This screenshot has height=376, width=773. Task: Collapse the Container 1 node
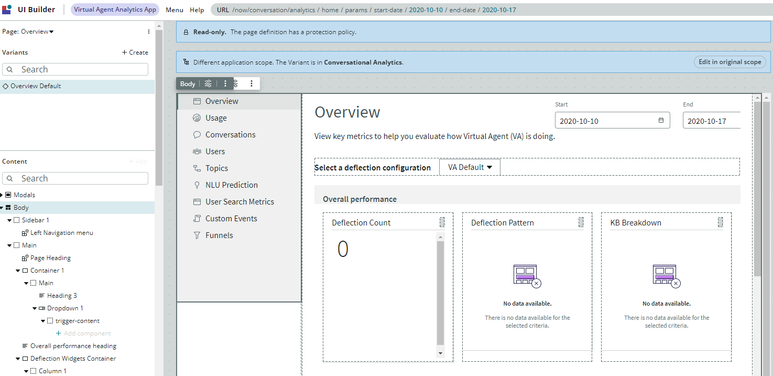pos(18,271)
